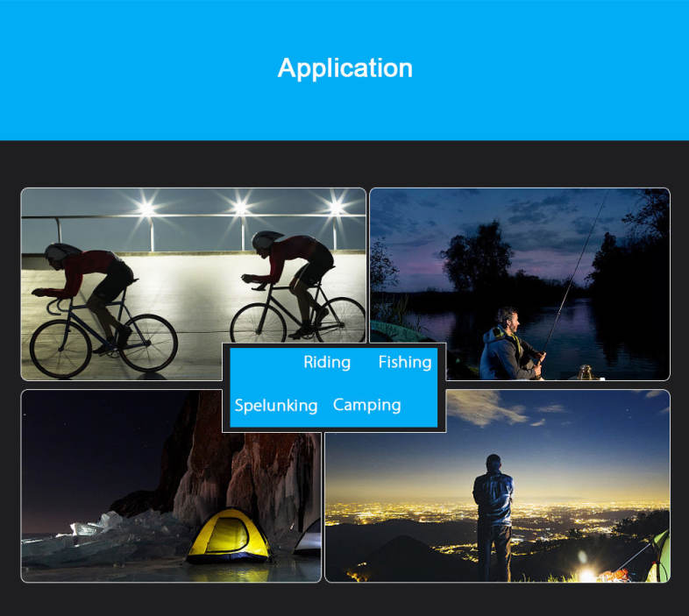Click the glowing yellow tent
This screenshot has height=616, width=689.
click(x=229, y=535)
